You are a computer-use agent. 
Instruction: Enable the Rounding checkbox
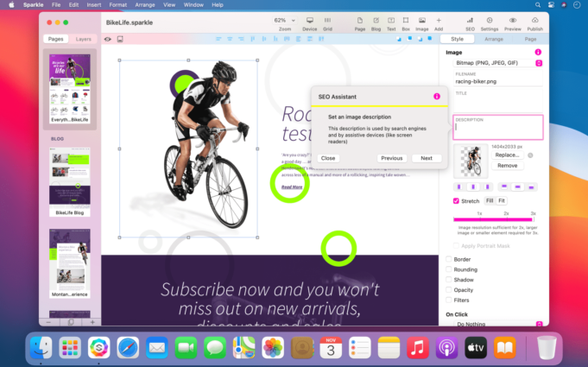448,269
